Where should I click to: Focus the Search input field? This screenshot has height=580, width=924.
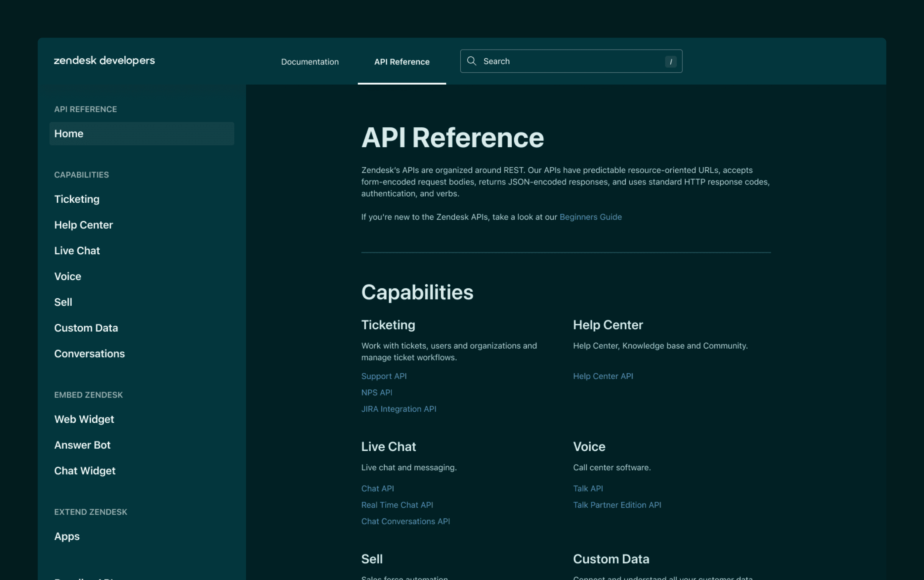coord(571,61)
